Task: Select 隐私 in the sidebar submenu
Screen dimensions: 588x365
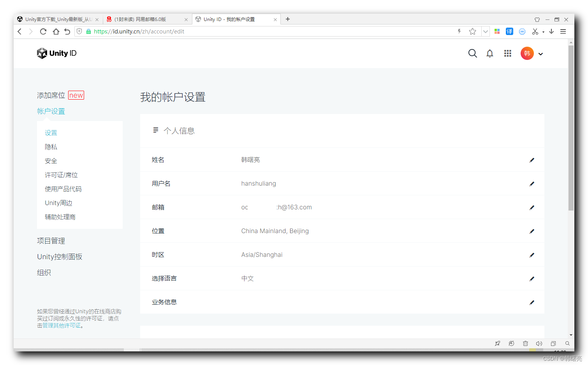Action: click(51, 147)
